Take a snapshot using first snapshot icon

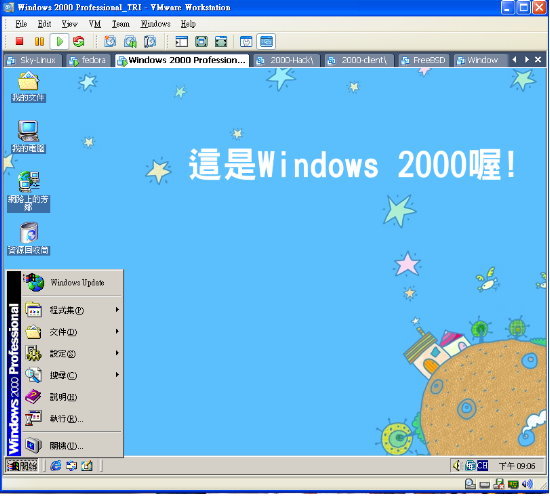(110, 41)
